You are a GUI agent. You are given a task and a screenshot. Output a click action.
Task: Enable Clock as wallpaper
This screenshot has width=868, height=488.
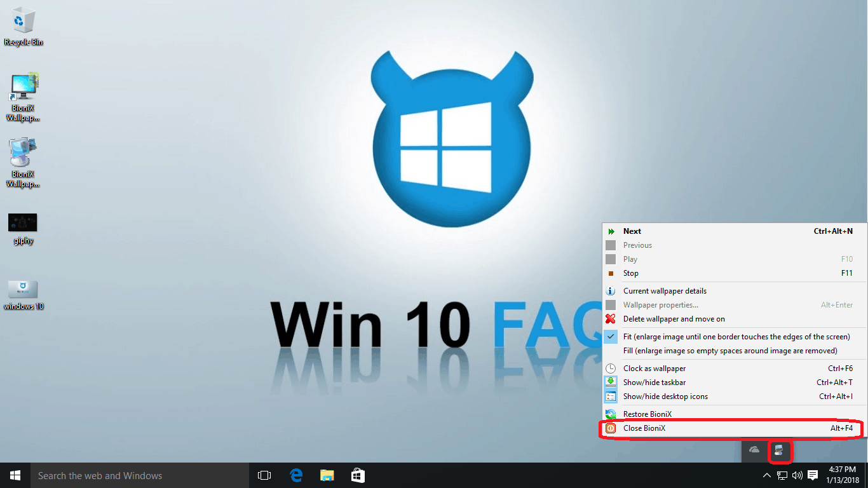[x=734, y=369]
